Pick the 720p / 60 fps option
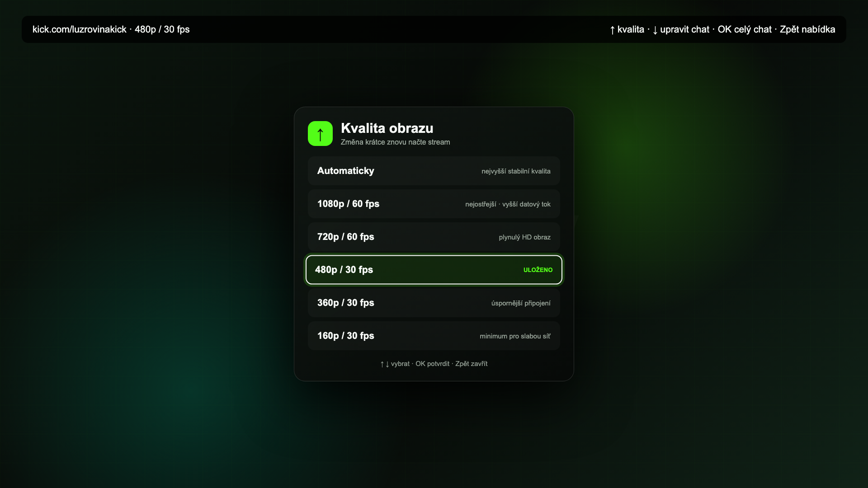The height and width of the screenshot is (488, 868). [434, 237]
